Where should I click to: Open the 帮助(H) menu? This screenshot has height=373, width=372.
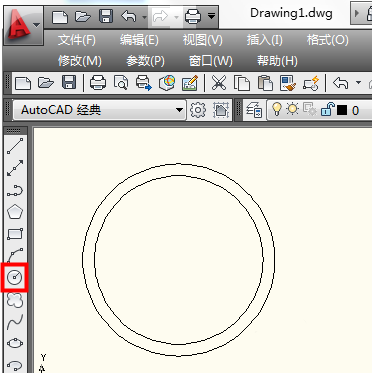[x=277, y=61]
